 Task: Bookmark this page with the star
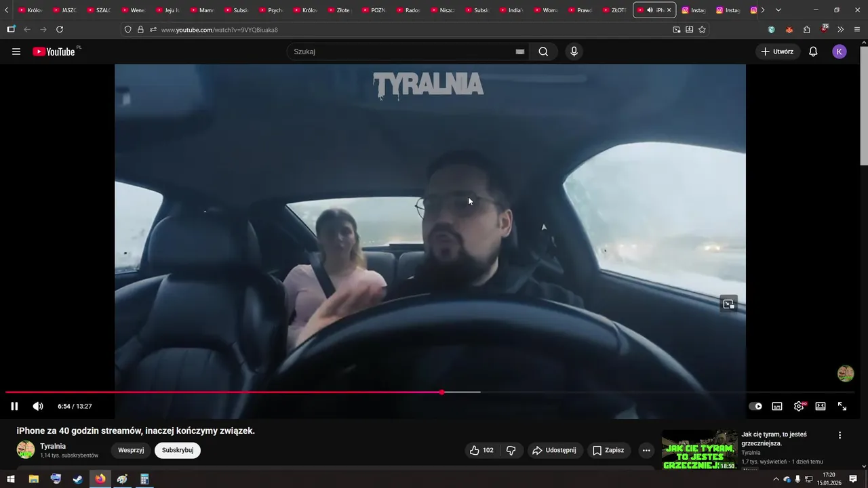pos(702,30)
